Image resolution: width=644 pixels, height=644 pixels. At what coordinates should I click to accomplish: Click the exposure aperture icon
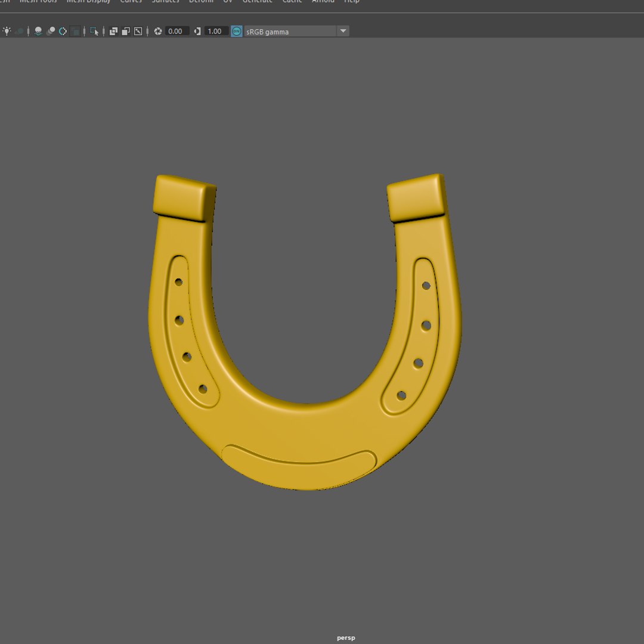point(157,31)
